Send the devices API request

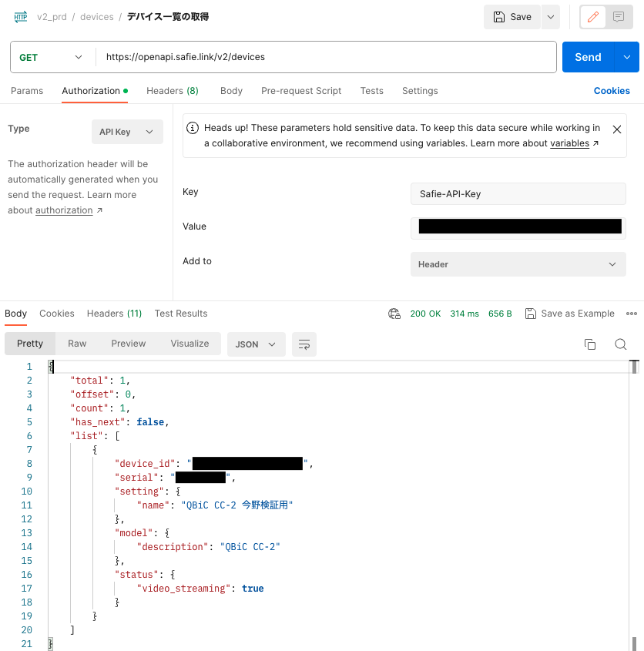[588, 57]
